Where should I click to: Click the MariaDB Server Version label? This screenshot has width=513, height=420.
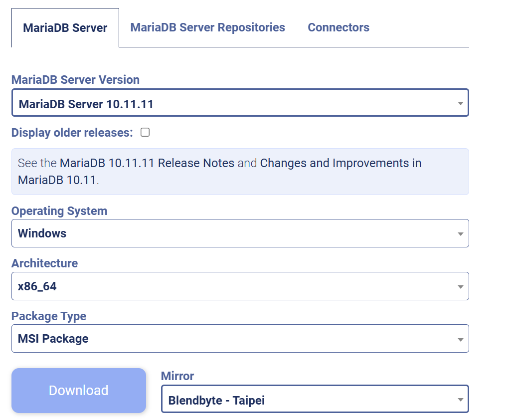76,80
